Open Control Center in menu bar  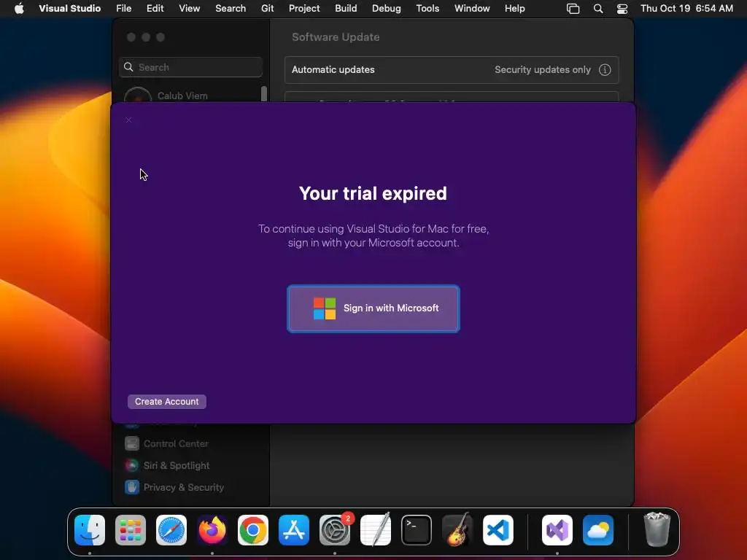pyautogui.click(x=622, y=9)
